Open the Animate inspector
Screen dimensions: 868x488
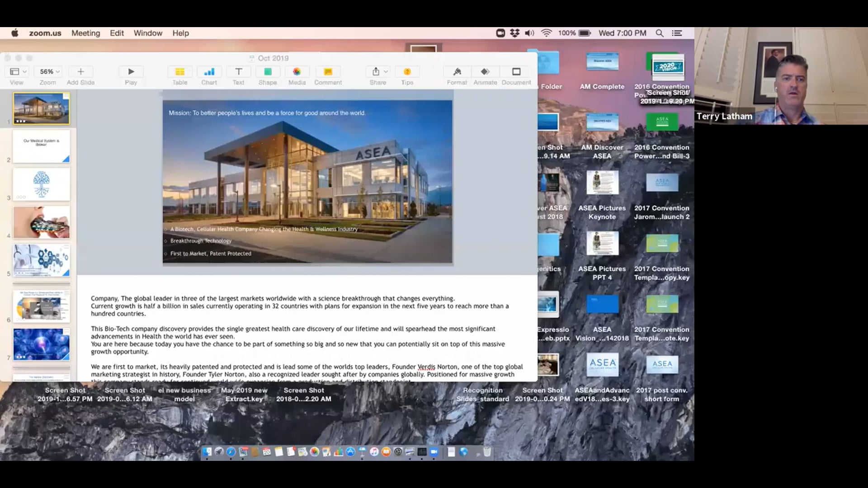tap(485, 72)
